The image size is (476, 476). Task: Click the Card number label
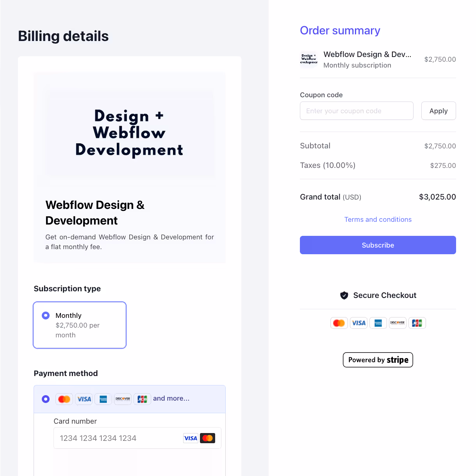pyautogui.click(x=75, y=421)
